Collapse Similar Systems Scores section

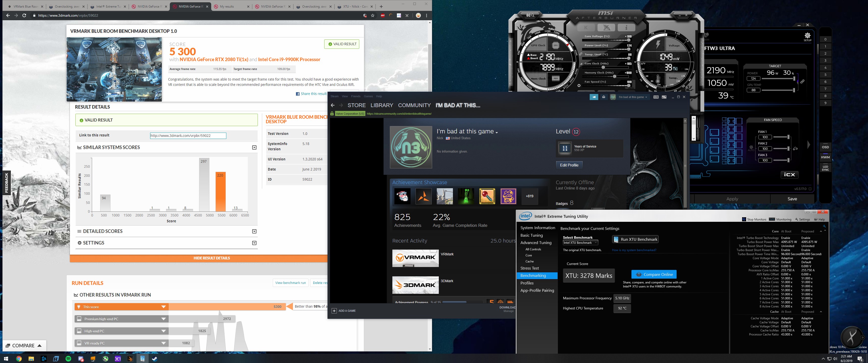(x=254, y=148)
